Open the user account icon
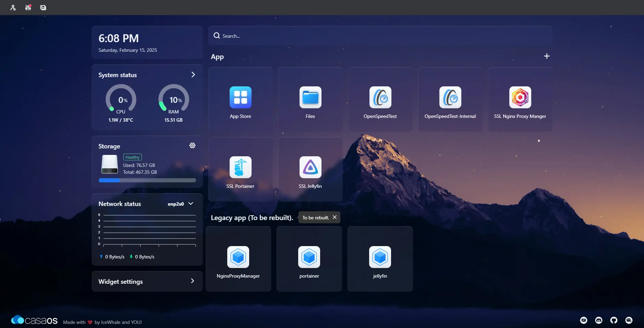Screen dimensions: 644x328 (x=13, y=8)
